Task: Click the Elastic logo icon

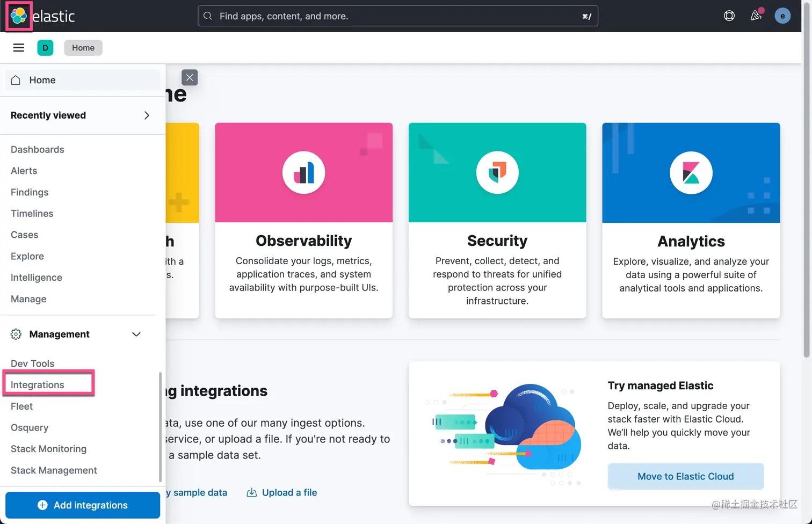Action: click(x=19, y=16)
